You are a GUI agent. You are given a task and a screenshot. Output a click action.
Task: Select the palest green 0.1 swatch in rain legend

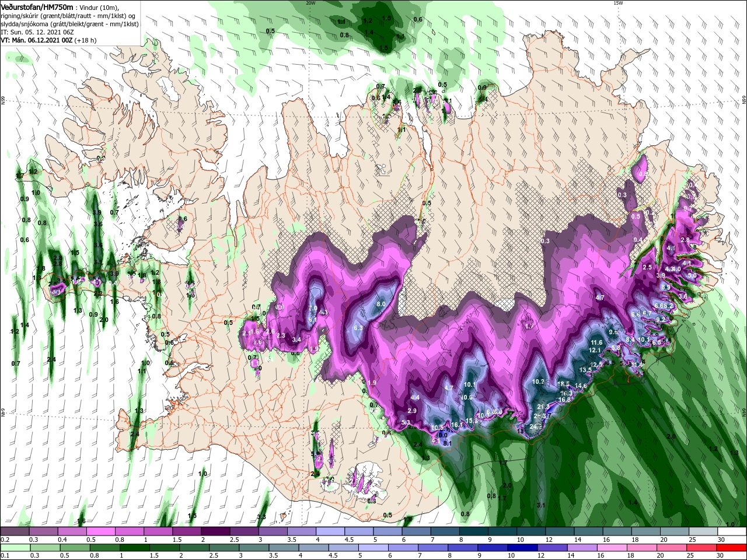click(15, 548)
